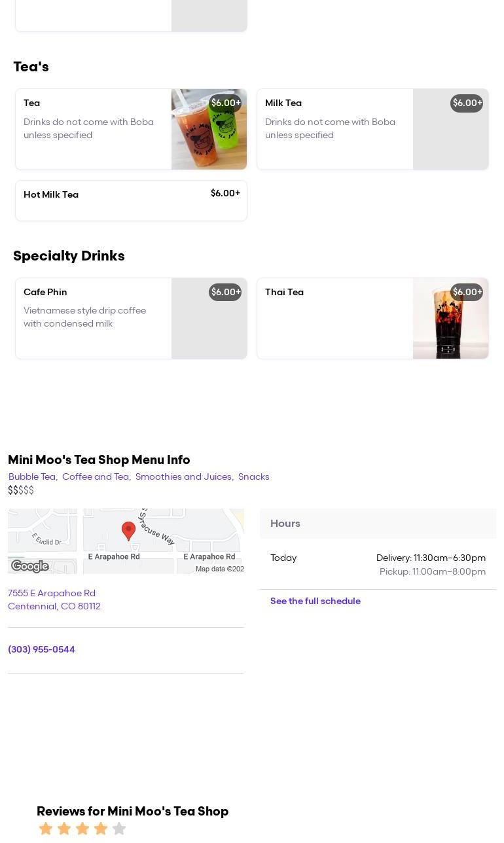Select the Cafe Phin menu card
Screen dimensions: 504x843
point(94,318)
